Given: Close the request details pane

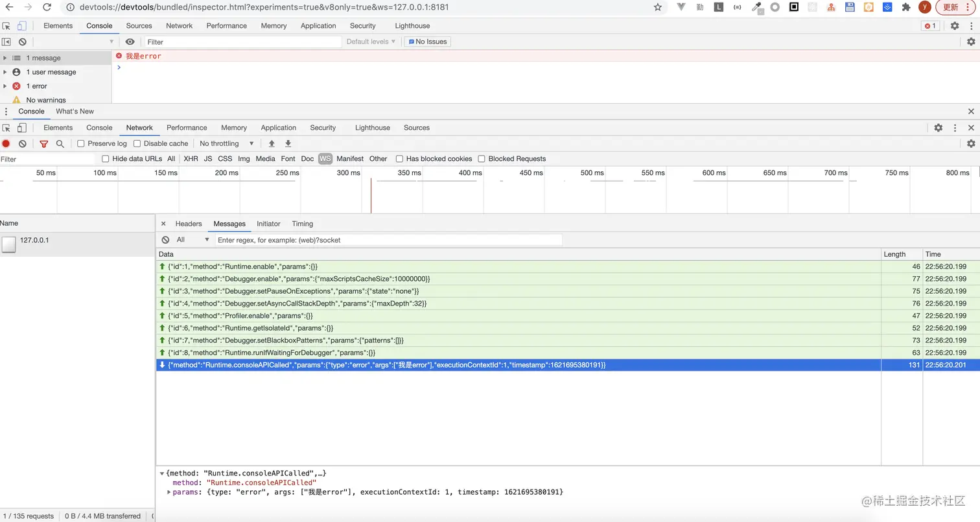Looking at the screenshot, I should 163,224.
